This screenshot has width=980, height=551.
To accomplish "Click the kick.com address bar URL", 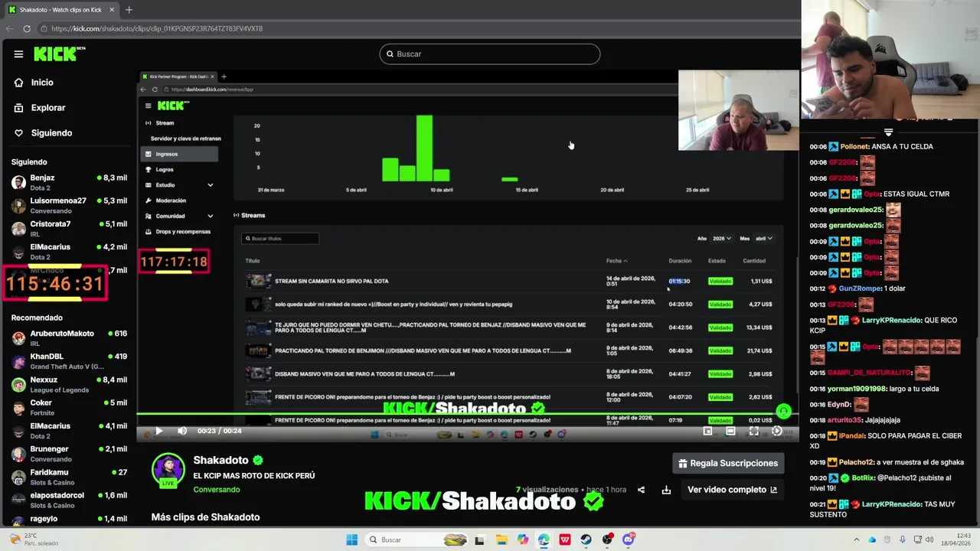I will [157, 28].
